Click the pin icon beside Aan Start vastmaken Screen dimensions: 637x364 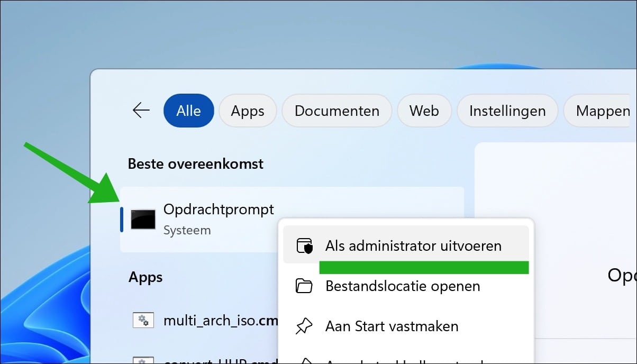(x=304, y=326)
